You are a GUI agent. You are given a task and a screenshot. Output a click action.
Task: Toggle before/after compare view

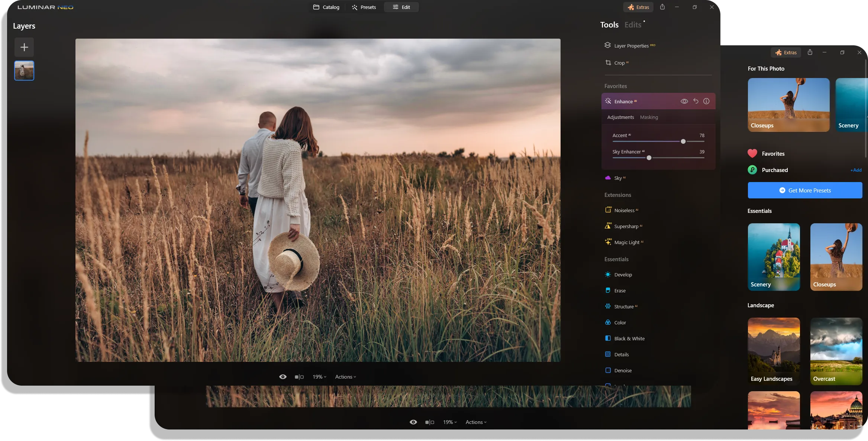pos(299,377)
